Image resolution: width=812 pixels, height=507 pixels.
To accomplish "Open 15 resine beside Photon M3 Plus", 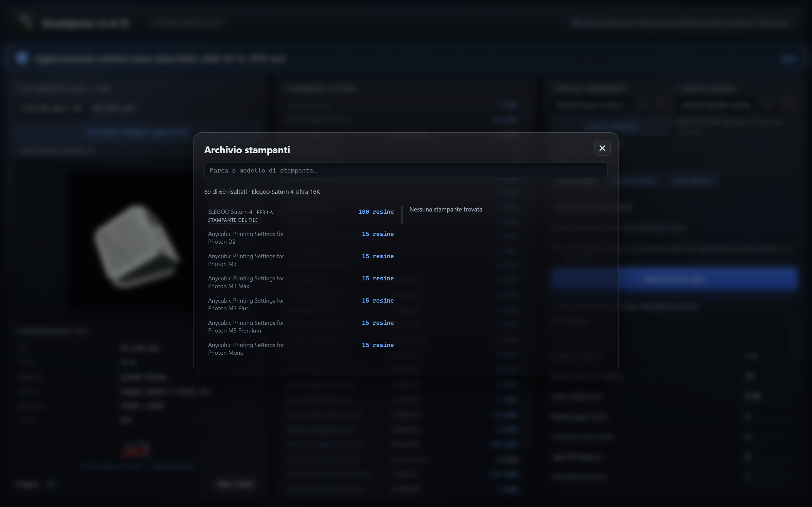I will 377,300.
